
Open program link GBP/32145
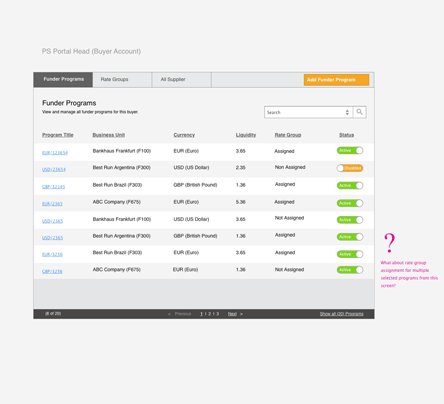(53, 187)
